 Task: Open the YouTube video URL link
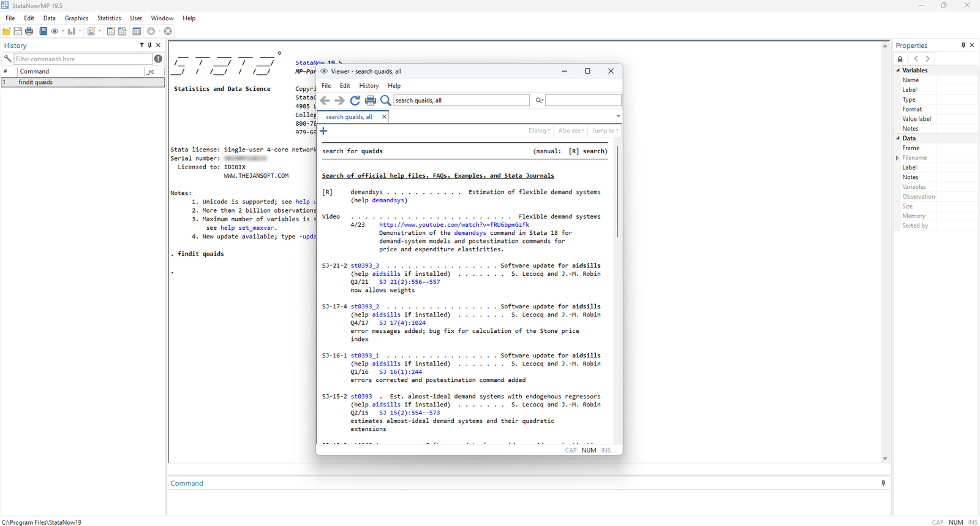pyautogui.click(x=454, y=225)
